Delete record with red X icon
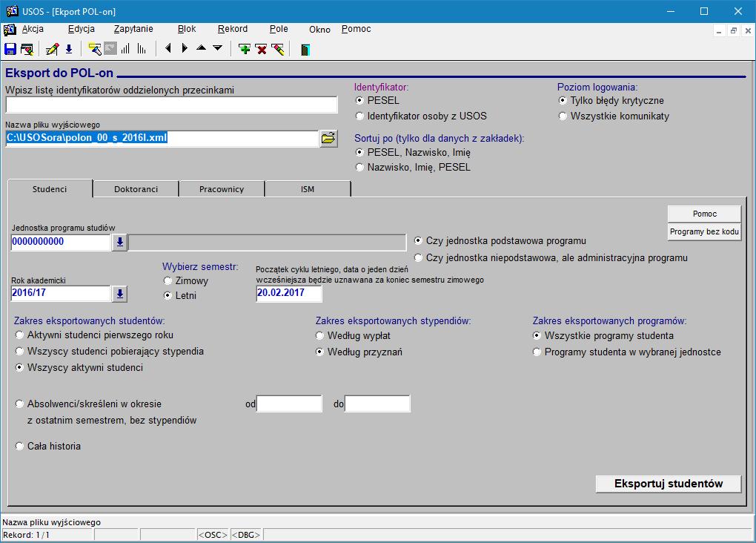The width and height of the screenshot is (756, 543). click(x=261, y=49)
